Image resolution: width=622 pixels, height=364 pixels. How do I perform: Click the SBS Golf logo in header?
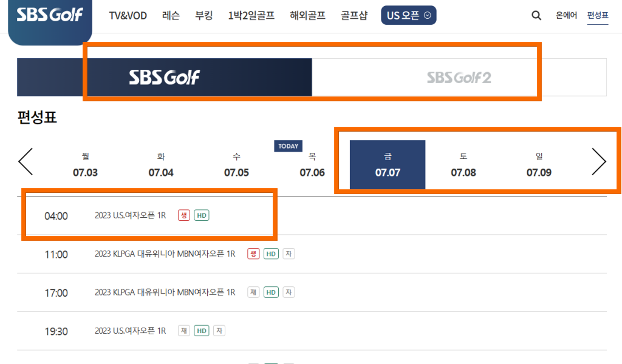50,15
